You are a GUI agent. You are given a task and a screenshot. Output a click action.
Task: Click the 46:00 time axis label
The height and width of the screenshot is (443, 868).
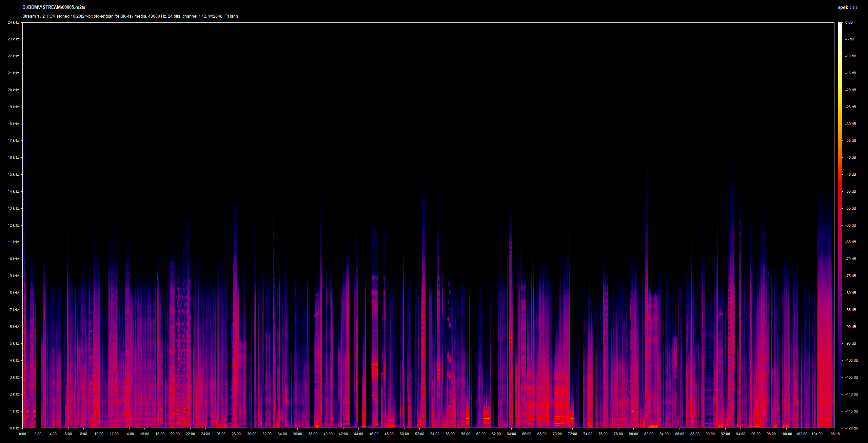(x=374, y=434)
